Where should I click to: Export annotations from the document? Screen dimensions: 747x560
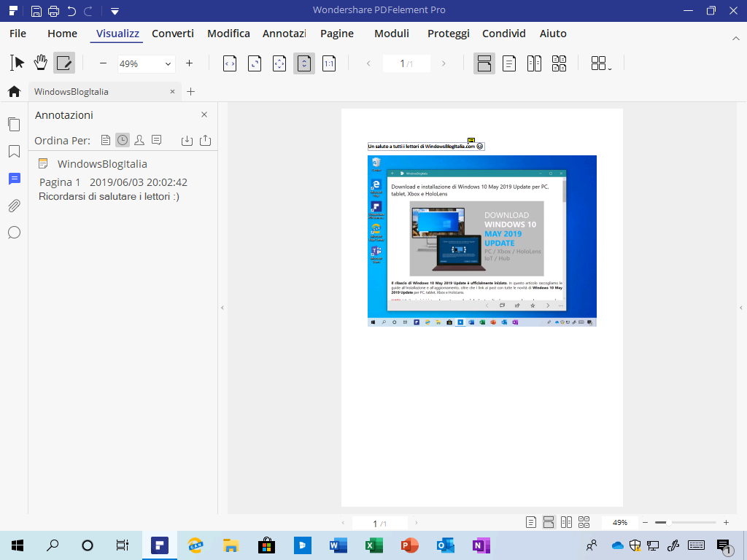[x=205, y=140]
